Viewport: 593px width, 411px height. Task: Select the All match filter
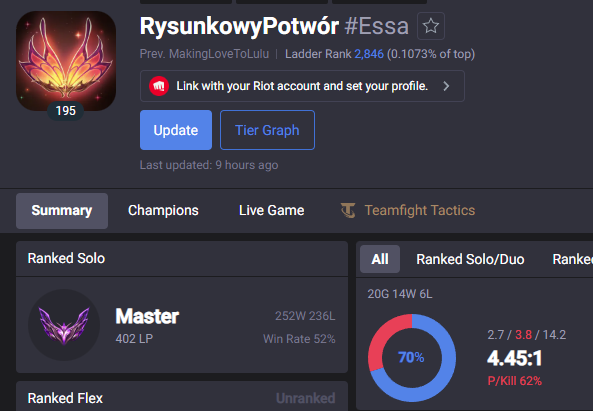(380, 259)
